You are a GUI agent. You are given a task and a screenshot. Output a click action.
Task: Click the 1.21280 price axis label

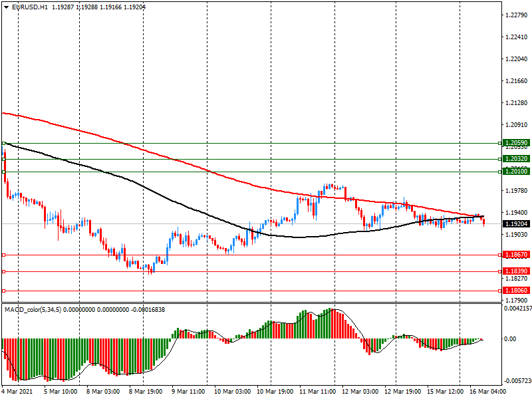coord(517,103)
